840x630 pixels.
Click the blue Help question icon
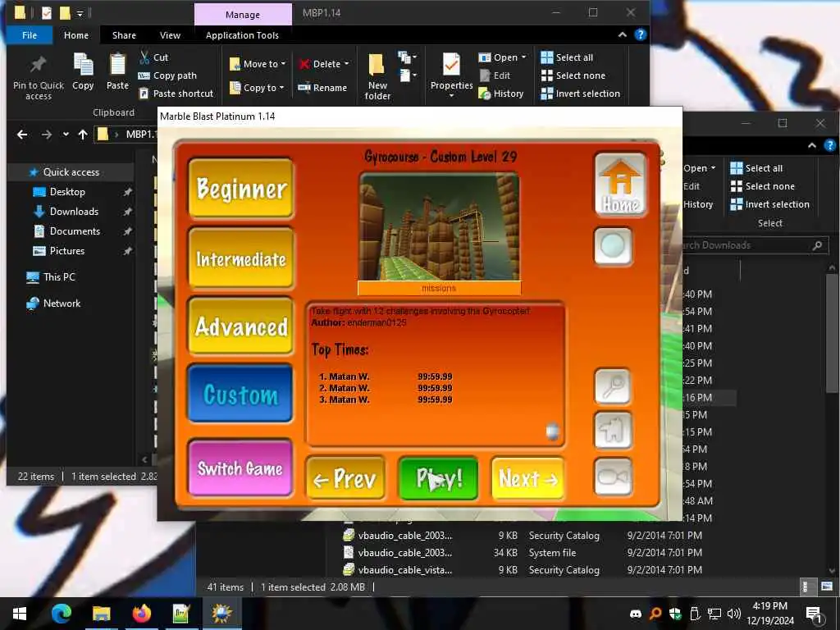640,34
